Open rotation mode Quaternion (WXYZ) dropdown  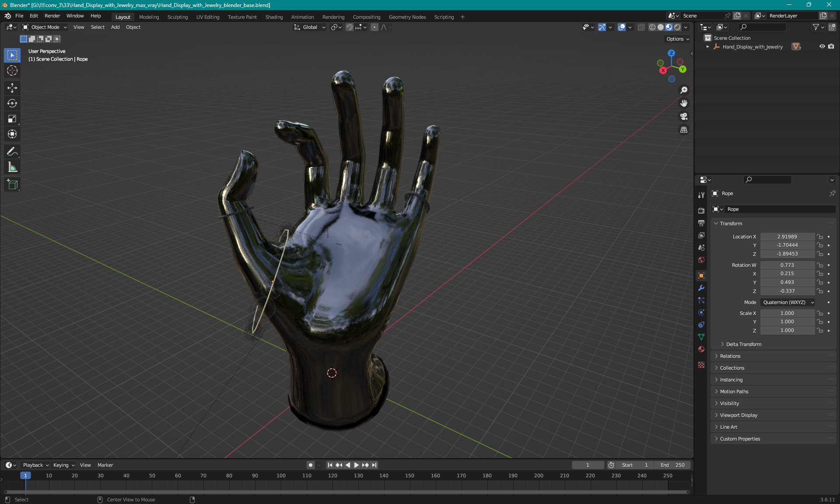pos(788,302)
